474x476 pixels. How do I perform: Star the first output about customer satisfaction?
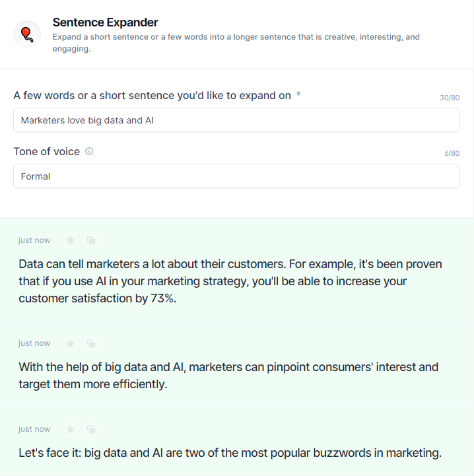(70, 240)
